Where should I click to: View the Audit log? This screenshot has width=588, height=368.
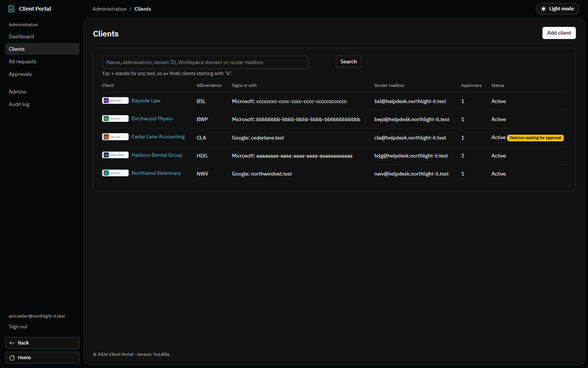(42, 104)
